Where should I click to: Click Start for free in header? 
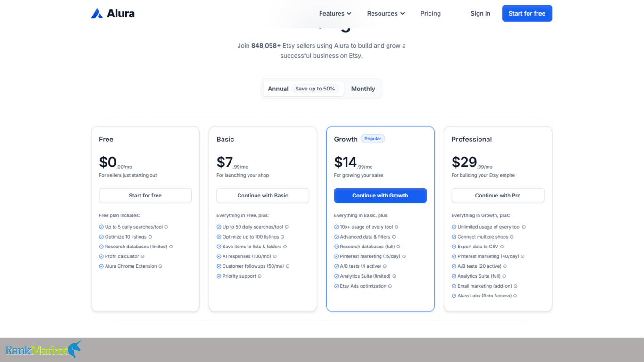[x=527, y=13]
